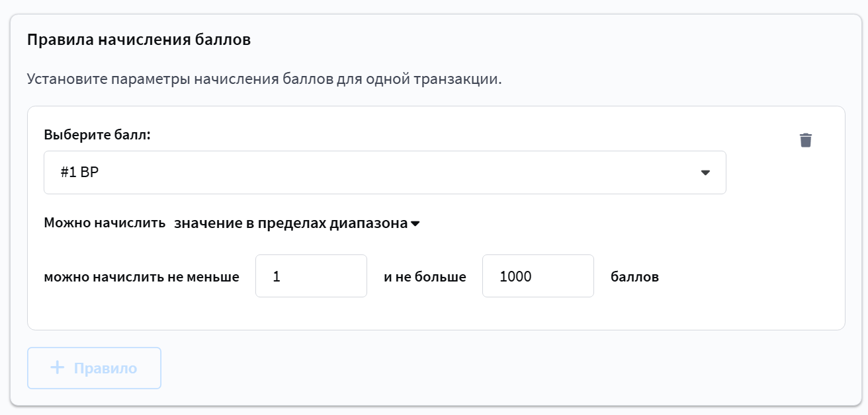
Task: Click the plus icon inside Правило button
Action: pyautogui.click(x=58, y=367)
